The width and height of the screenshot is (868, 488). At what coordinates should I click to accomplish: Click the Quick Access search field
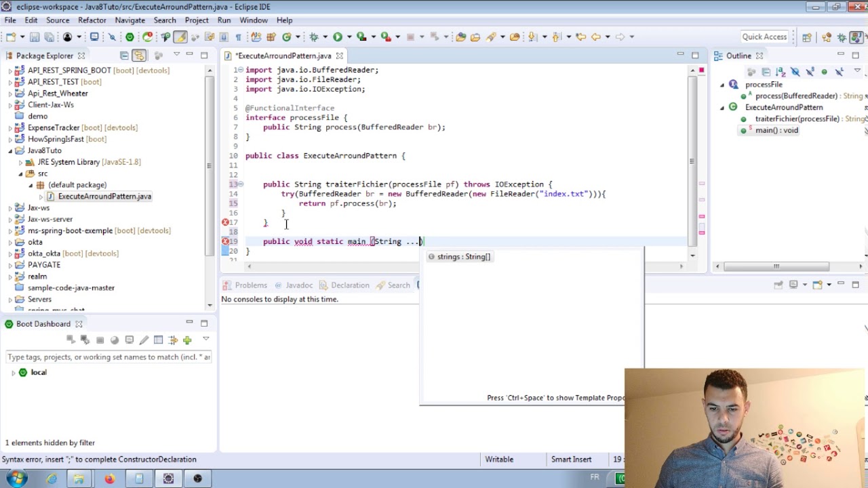(x=764, y=37)
